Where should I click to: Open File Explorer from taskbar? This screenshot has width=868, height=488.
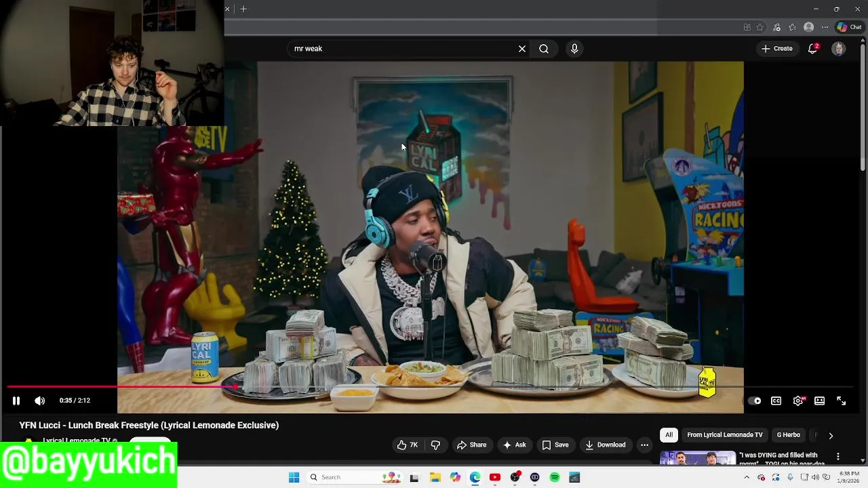pos(435,477)
